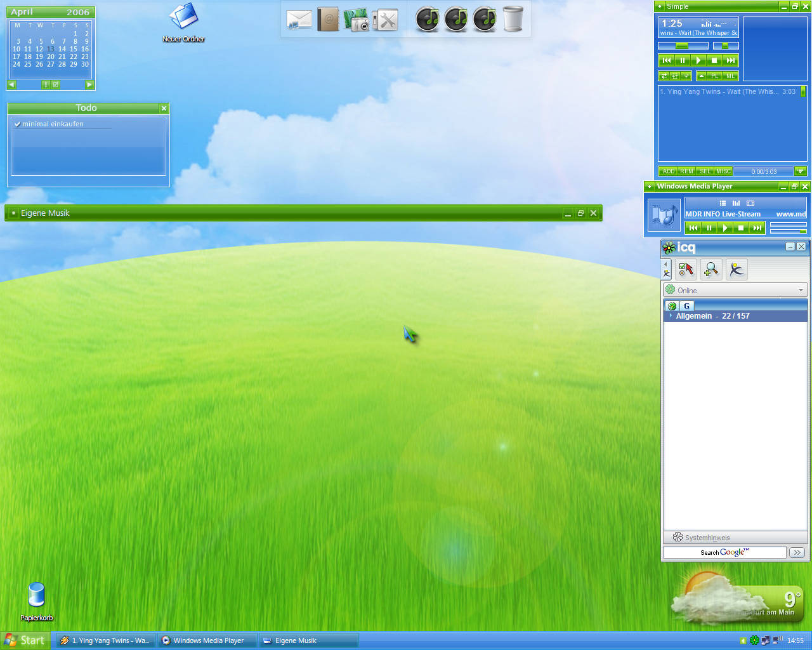The height and width of the screenshot is (650, 812).
Task: Go to the next month in the calendar
Action: 89,84
